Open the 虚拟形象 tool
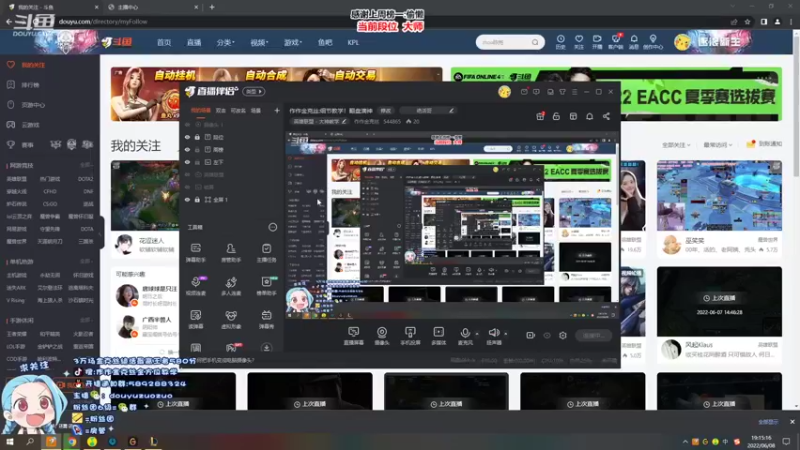800x450 pixels. pos(231,319)
